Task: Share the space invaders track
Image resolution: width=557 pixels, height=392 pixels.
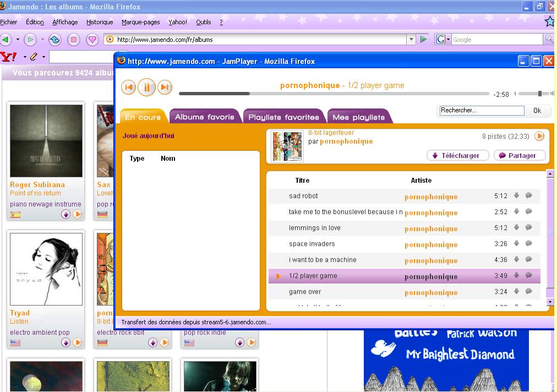Action: pos(528,243)
